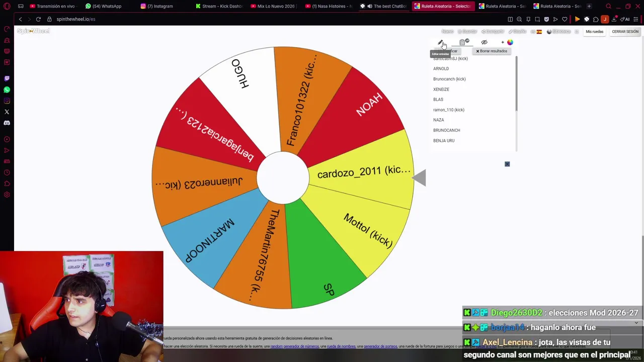Switch to Nasa Histoires tab
The width and height of the screenshot is (644, 362).
click(x=329, y=6)
